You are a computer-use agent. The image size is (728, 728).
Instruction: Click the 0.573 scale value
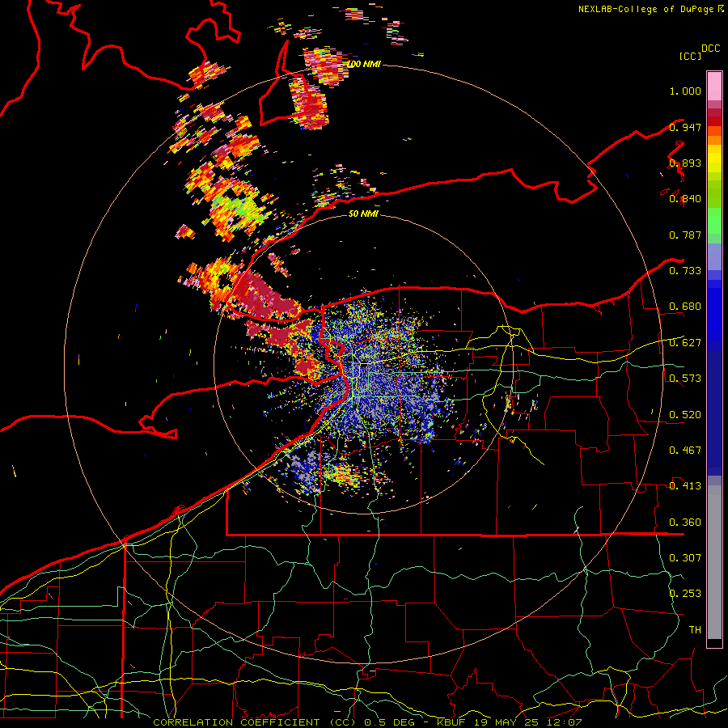pos(685,379)
